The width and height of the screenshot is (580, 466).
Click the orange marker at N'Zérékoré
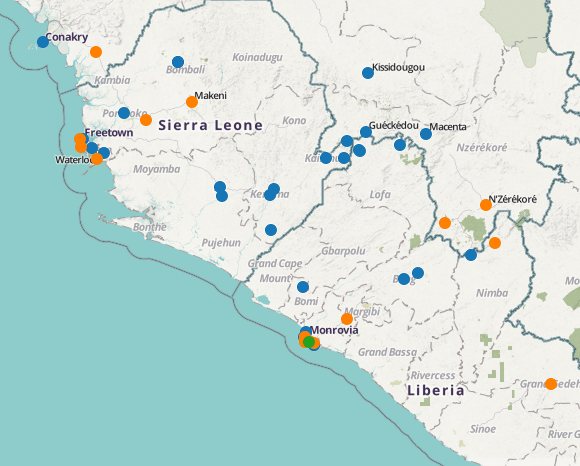pyautogui.click(x=486, y=205)
